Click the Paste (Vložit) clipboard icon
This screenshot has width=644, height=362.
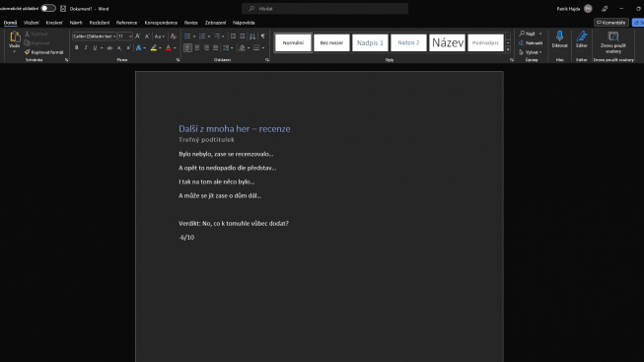pyautogui.click(x=15, y=36)
